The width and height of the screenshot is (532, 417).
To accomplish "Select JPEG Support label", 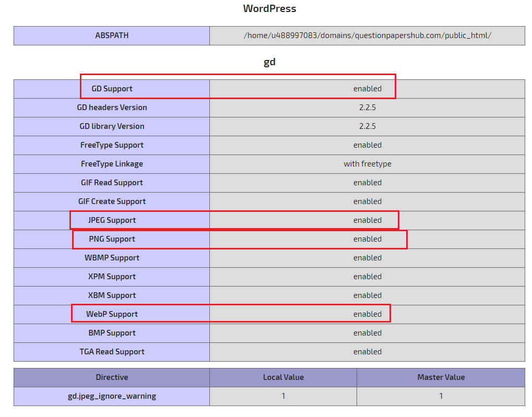I will coord(112,220).
